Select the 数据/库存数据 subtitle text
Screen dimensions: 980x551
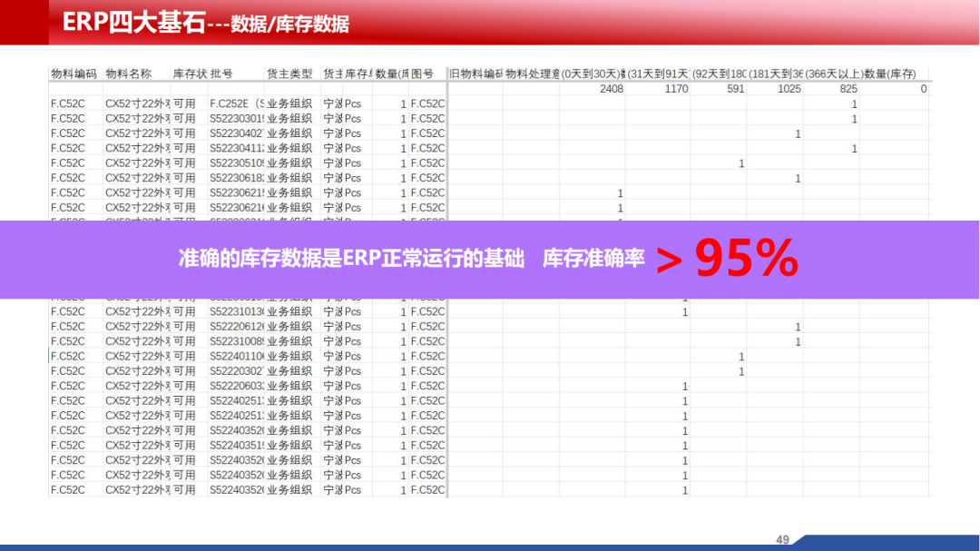point(289,25)
